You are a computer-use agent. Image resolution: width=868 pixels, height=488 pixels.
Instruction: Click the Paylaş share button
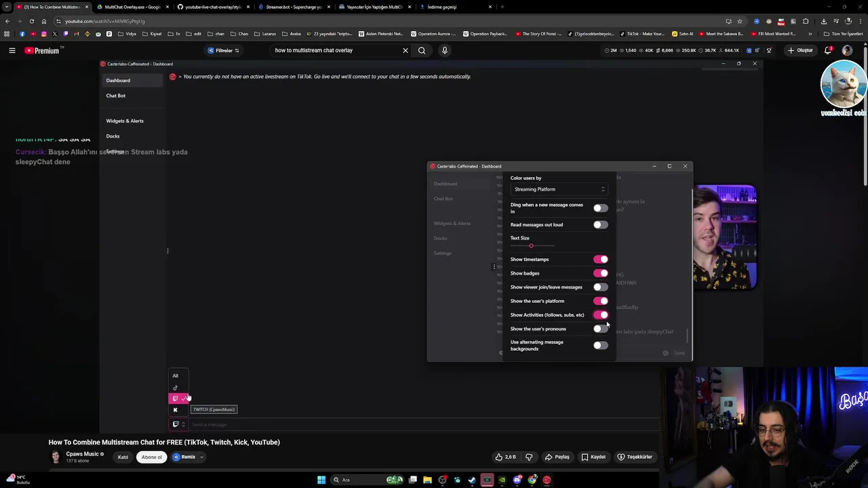557,457
